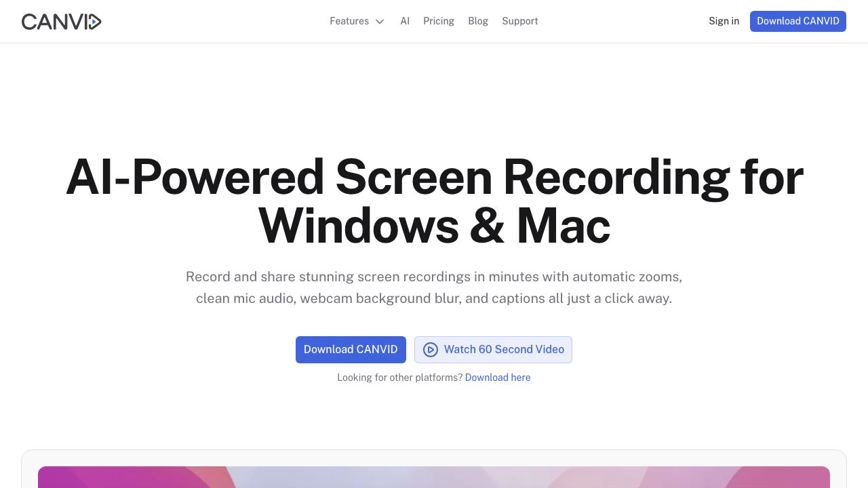Open the Blog link in navigation
Viewport: 868px width, 488px height.
[478, 21]
